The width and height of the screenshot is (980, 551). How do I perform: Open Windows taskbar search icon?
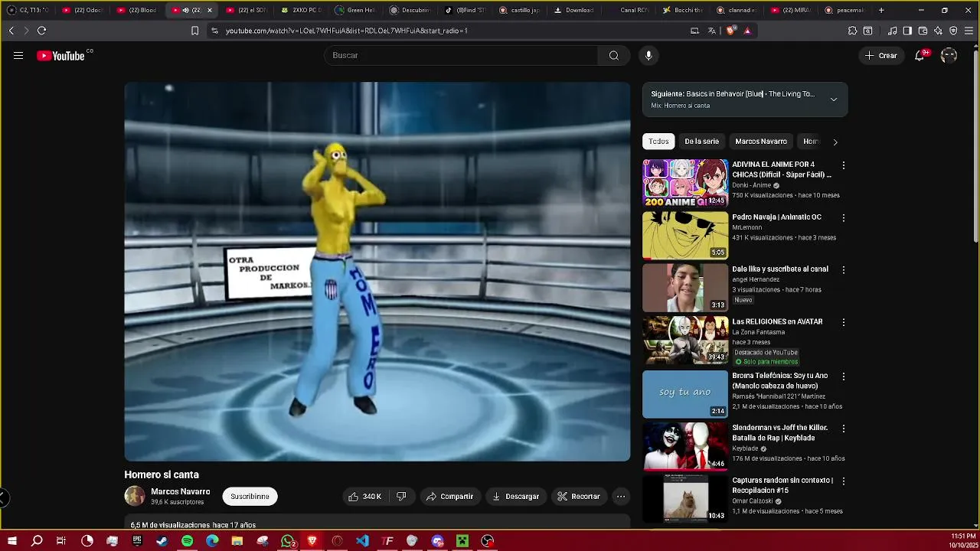point(37,541)
